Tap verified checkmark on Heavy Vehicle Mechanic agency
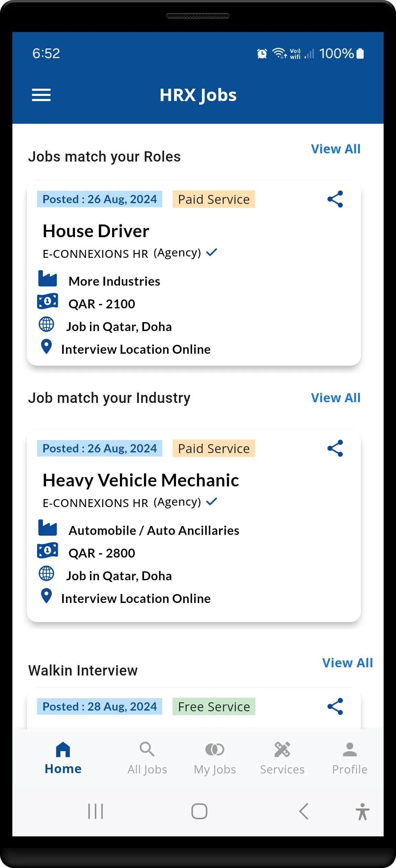Viewport: 396px width, 868px height. 212,502
